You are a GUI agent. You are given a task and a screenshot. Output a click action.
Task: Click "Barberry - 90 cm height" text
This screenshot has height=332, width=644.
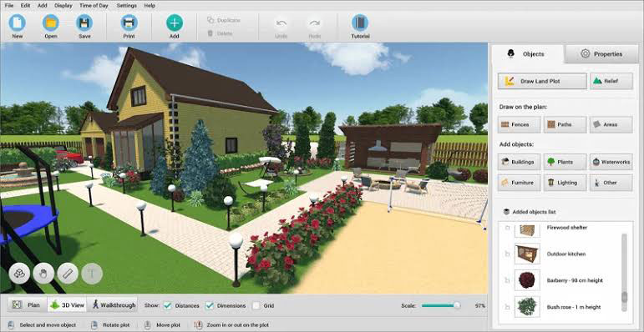(x=575, y=281)
